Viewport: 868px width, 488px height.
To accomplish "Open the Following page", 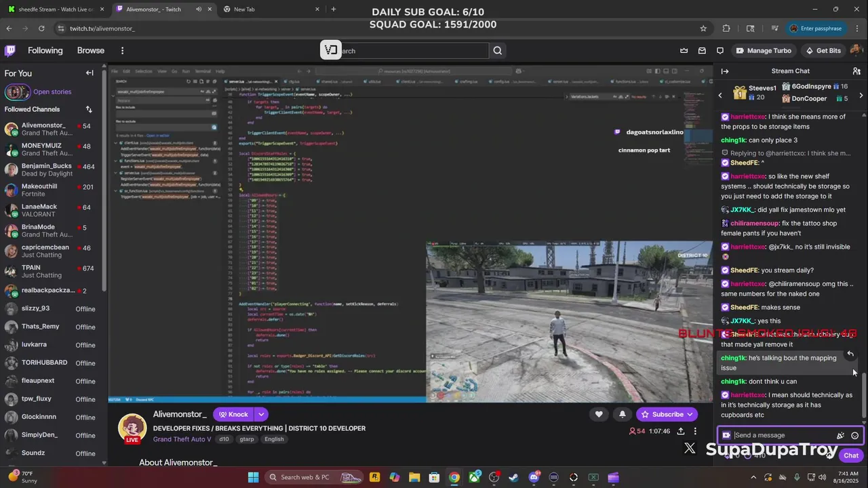I will pos(45,51).
